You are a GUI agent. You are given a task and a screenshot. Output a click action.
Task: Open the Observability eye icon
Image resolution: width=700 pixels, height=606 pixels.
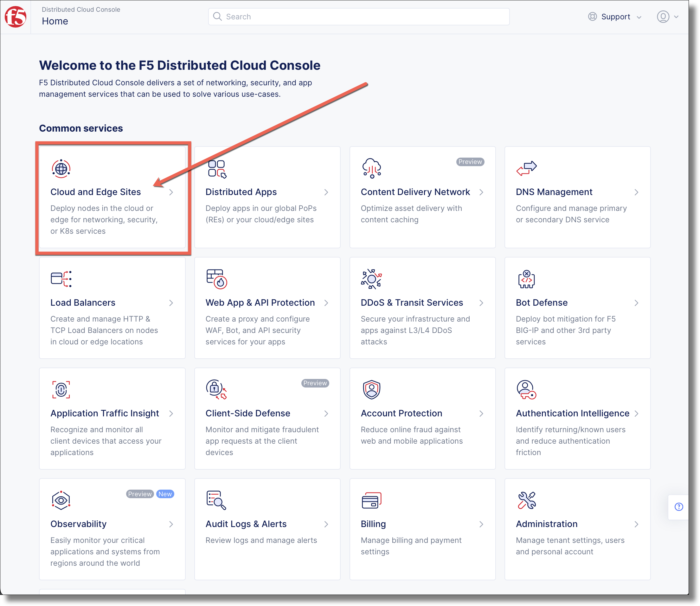[61, 500]
